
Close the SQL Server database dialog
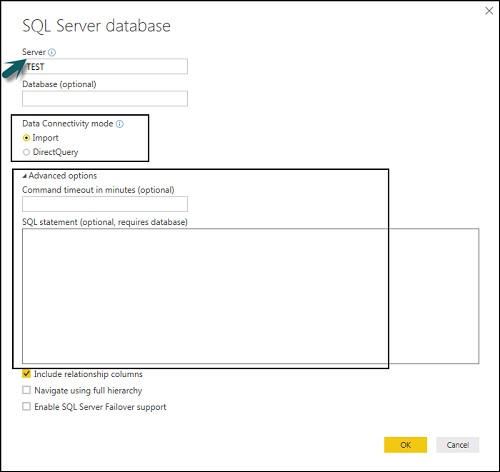489,11
